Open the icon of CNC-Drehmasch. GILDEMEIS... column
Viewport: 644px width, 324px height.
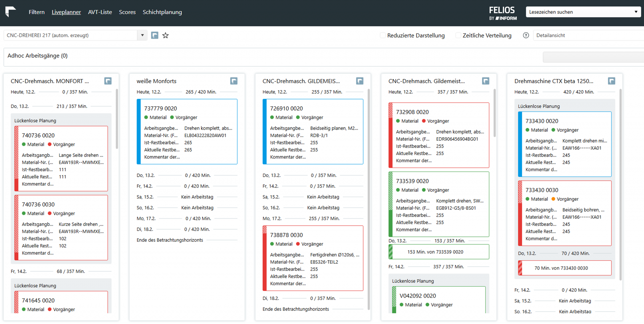(360, 81)
